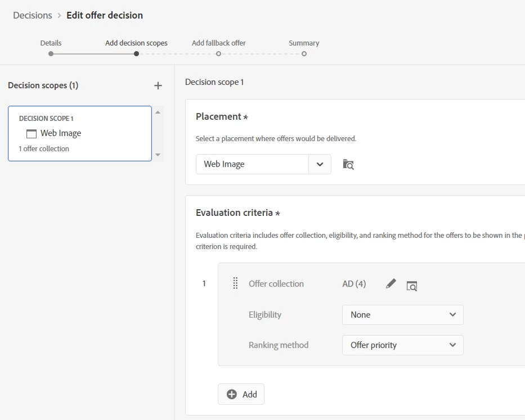Click the Web Image window icon in scope card
The width and height of the screenshot is (525, 420).
coord(32,134)
